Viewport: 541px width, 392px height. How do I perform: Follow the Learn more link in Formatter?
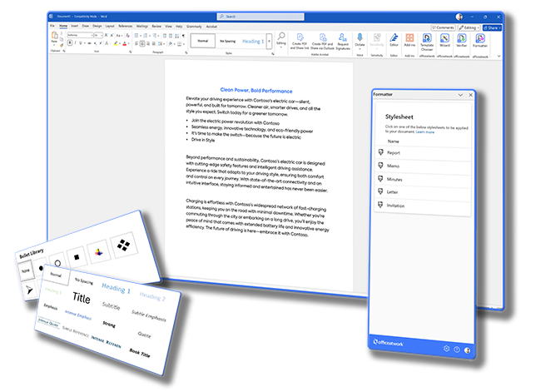pos(424,131)
